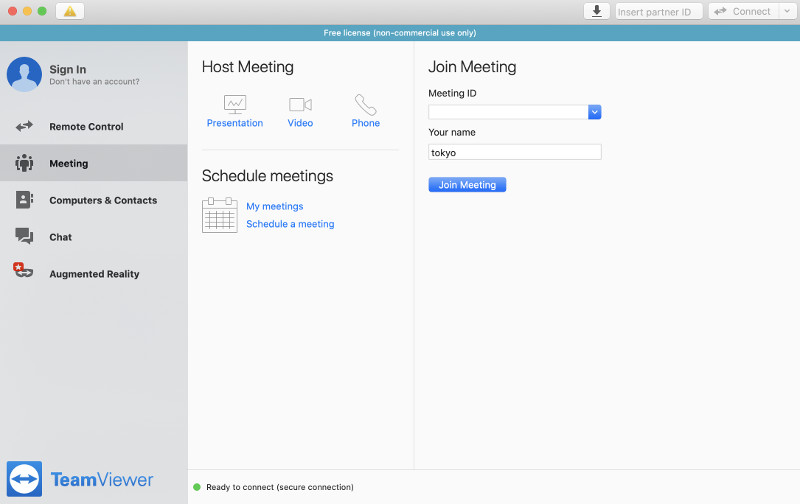Start a Video meeting
The image size is (800, 504).
pos(300,105)
